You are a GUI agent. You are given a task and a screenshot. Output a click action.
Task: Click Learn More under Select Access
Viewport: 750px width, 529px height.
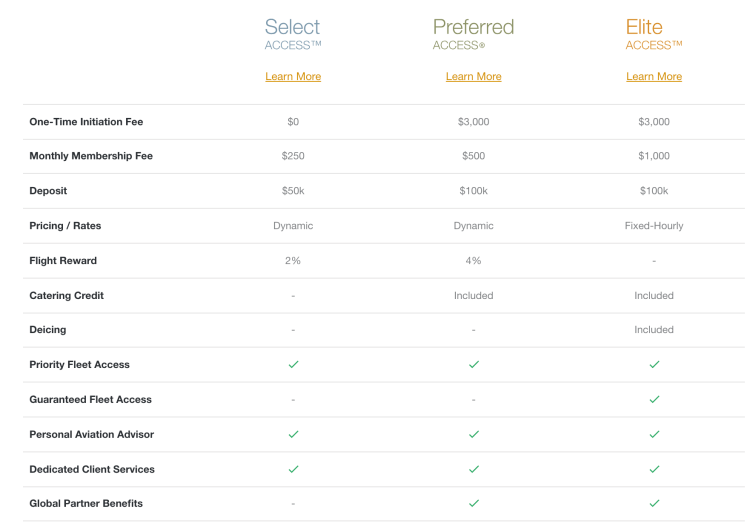(x=293, y=77)
